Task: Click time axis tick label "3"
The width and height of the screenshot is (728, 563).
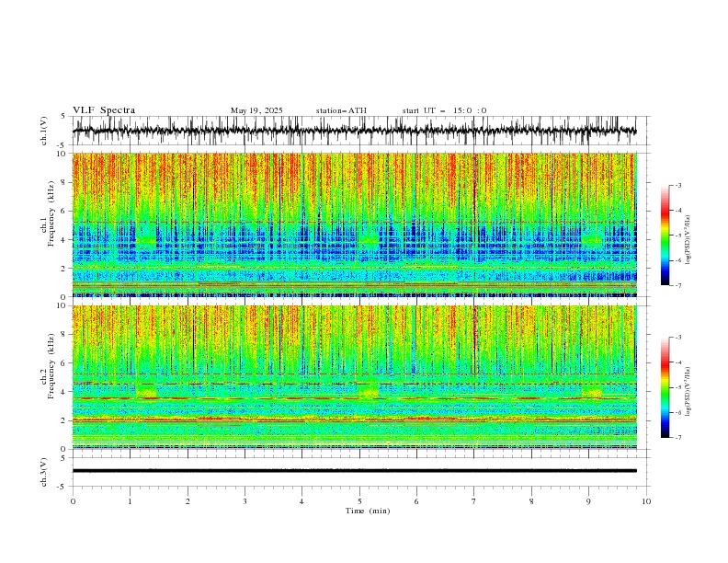Action: click(x=245, y=501)
